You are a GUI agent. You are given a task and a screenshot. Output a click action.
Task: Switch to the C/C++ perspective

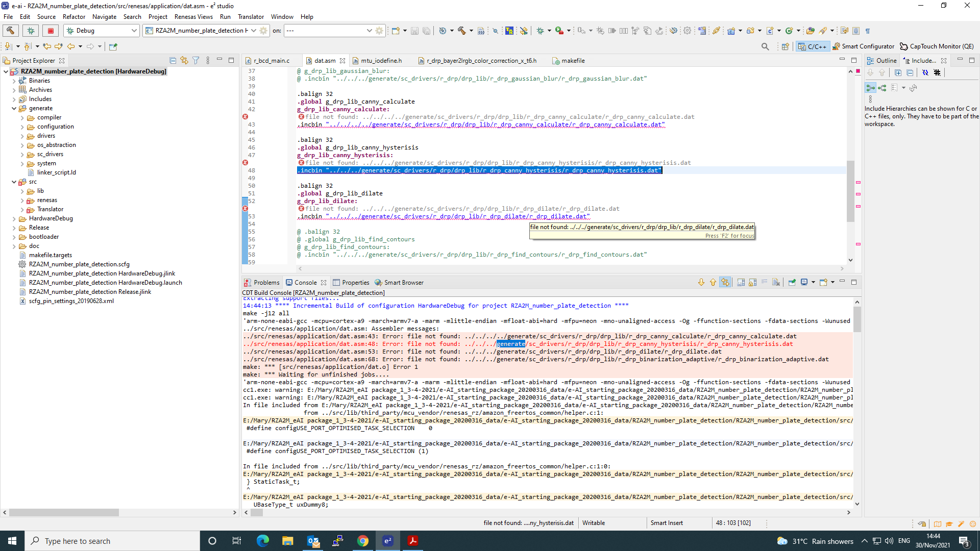pyautogui.click(x=812, y=46)
